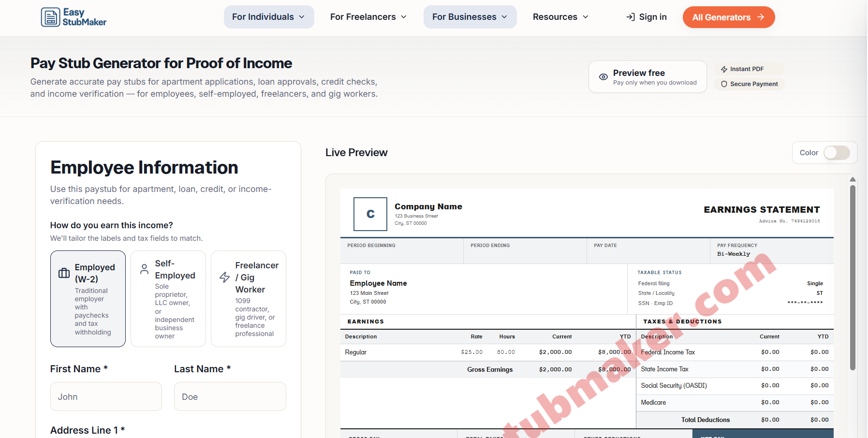Click the Address Line 1 label
This screenshot has height=438, width=868.
[88, 430]
